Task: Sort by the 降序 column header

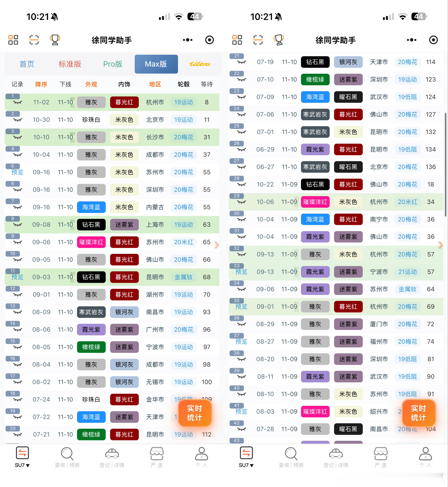Action: point(41,84)
